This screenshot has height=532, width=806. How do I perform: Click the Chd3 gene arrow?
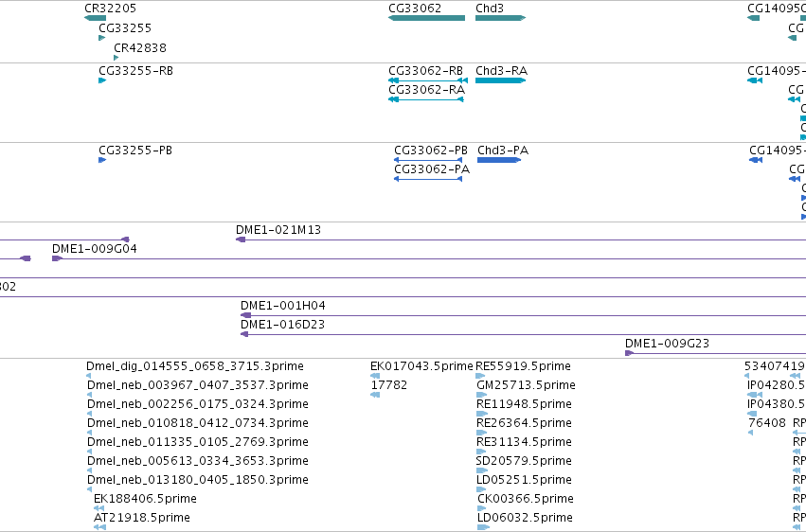(501, 18)
